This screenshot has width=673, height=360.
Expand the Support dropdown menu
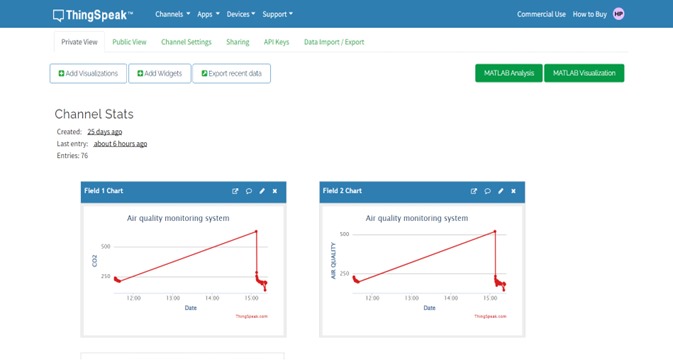[278, 14]
